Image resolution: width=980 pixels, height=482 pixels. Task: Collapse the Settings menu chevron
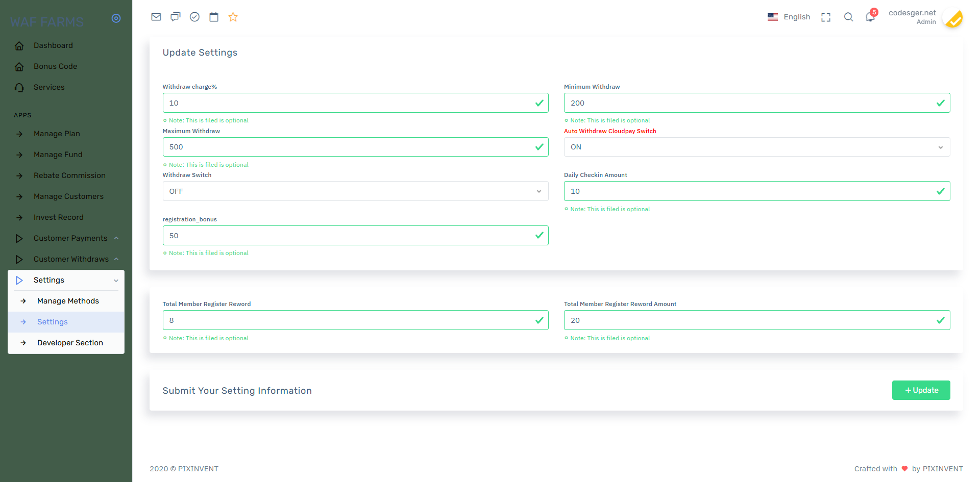click(x=116, y=281)
